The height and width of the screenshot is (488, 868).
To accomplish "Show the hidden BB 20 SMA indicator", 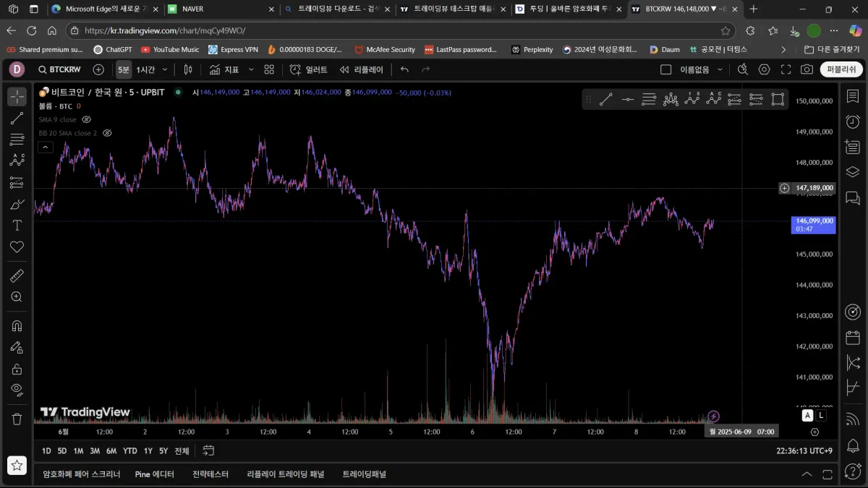I will [107, 133].
